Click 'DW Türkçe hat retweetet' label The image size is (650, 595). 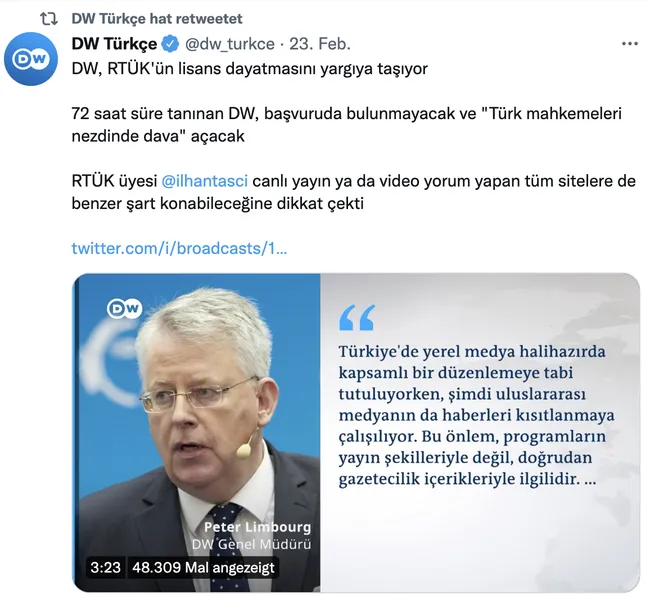click(x=157, y=19)
